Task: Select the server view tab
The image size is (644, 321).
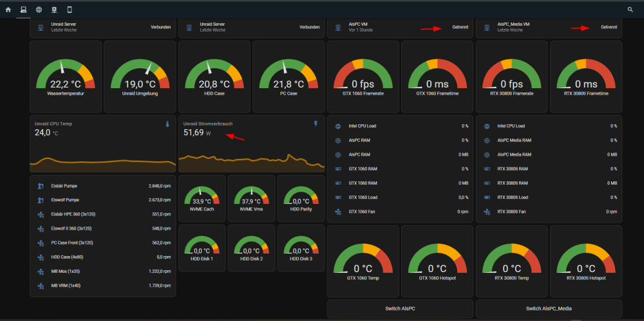Action: (23, 10)
